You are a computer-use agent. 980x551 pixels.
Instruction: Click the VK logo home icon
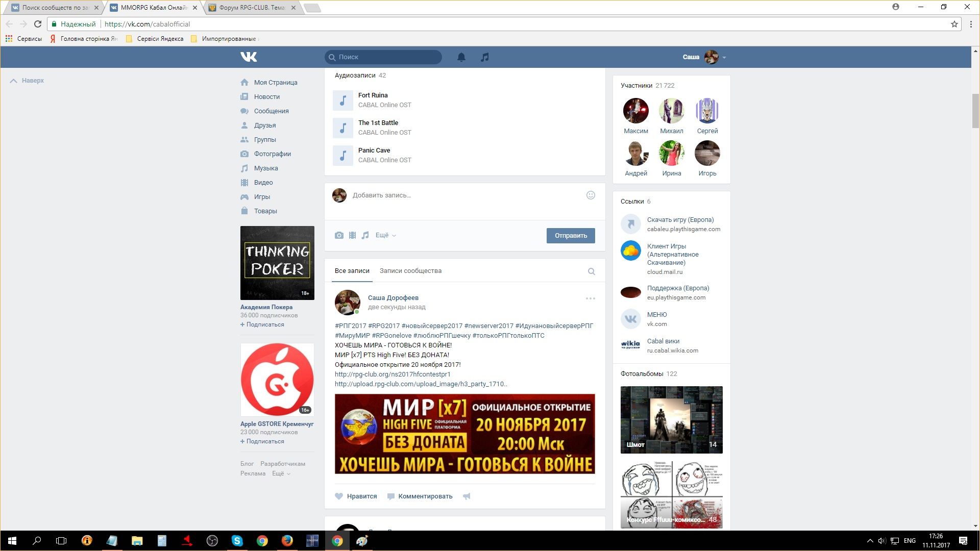click(x=249, y=57)
